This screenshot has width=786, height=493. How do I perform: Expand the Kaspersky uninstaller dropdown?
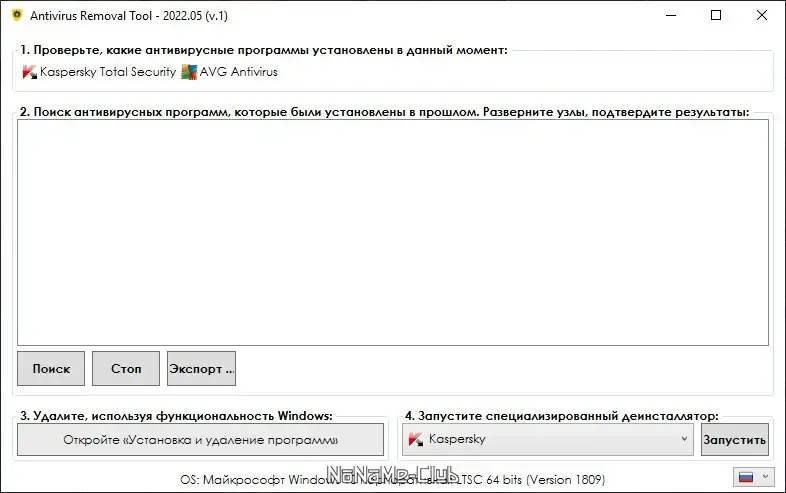[x=684, y=439]
